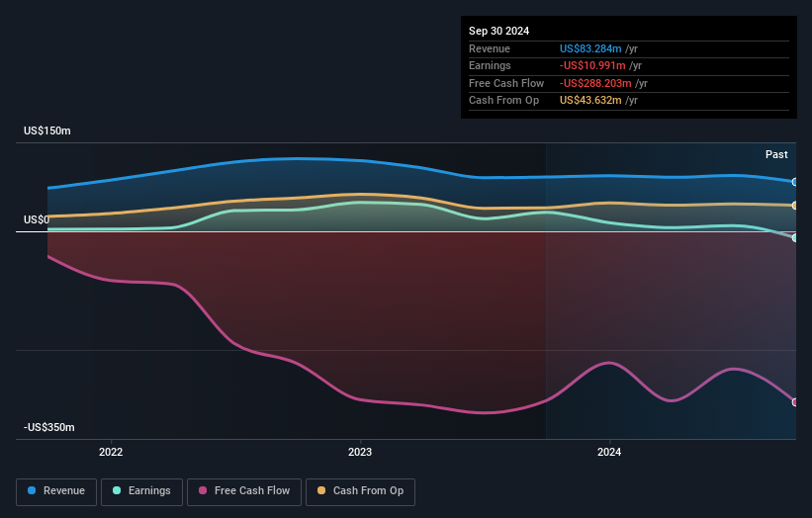Click the Free Cash Flow label in tooltip
Image resolution: width=812 pixels, height=518 pixels.
point(506,83)
